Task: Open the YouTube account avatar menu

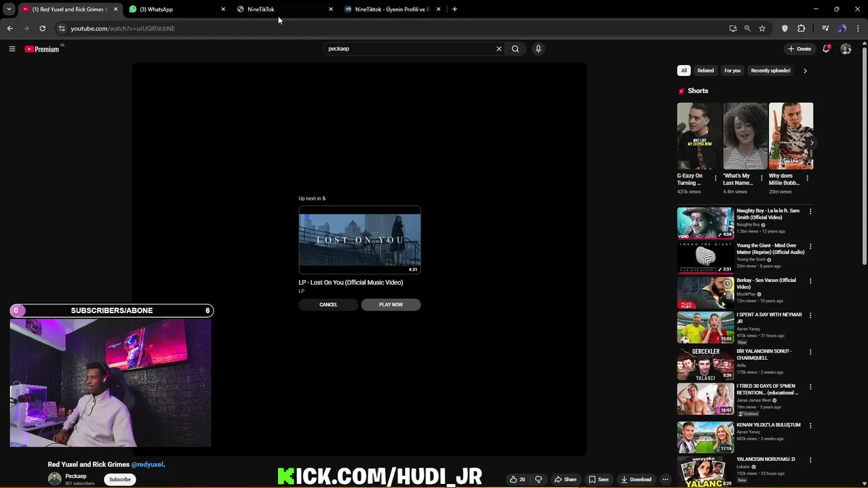Action: (x=846, y=49)
